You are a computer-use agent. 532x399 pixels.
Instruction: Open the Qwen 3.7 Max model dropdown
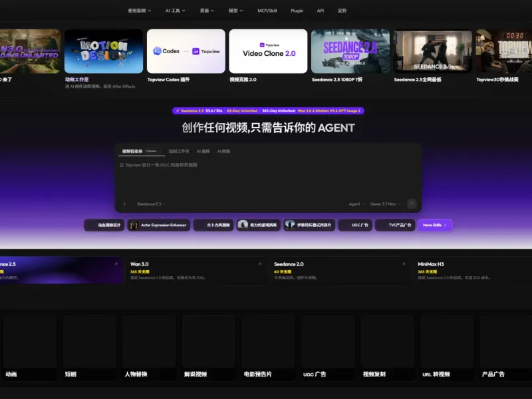pyautogui.click(x=385, y=204)
